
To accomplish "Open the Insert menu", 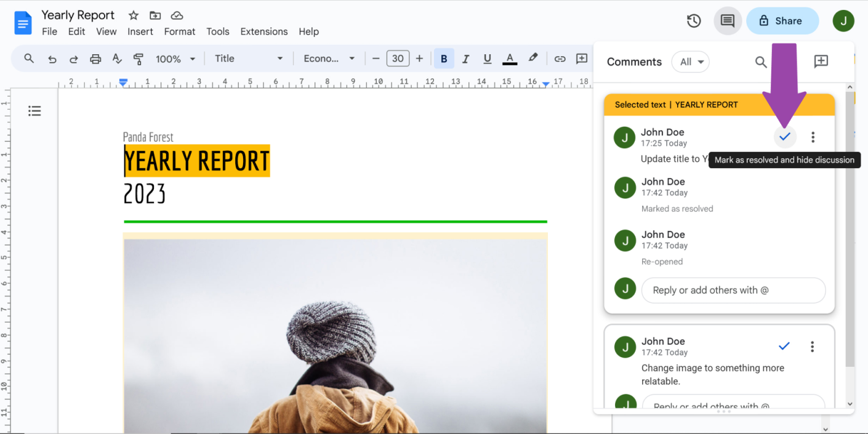I will click(x=140, y=31).
